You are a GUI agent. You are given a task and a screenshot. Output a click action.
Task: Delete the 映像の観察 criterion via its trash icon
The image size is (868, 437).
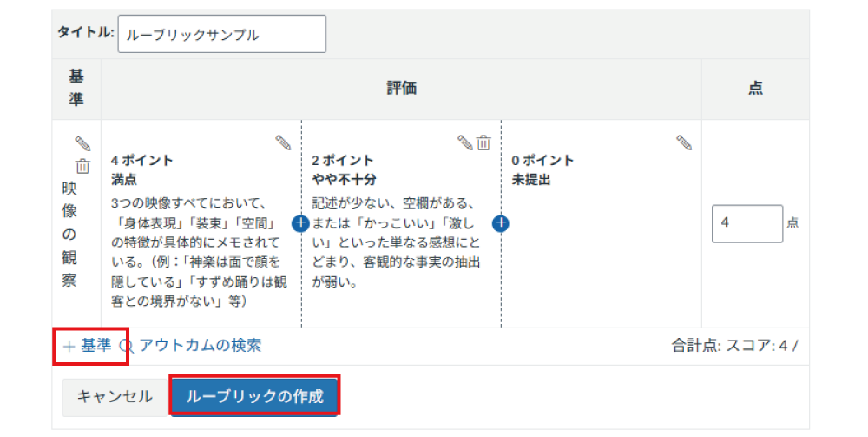click(x=82, y=166)
